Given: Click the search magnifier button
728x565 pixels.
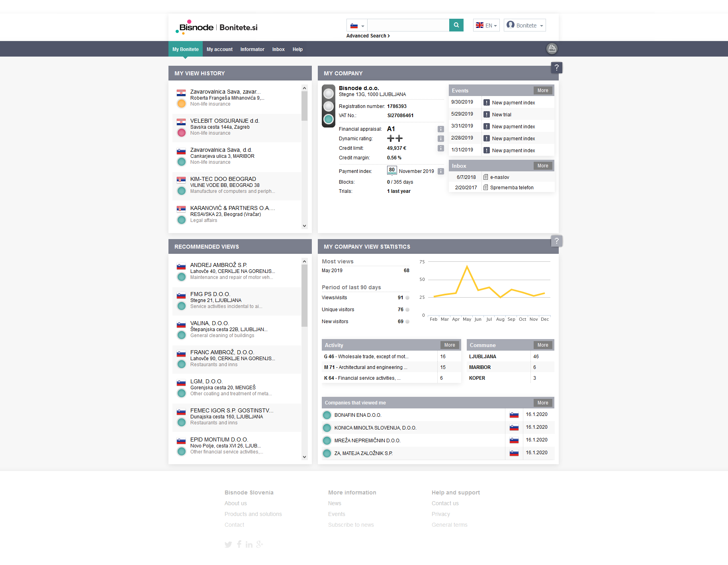Looking at the screenshot, I should pyautogui.click(x=456, y=25).
